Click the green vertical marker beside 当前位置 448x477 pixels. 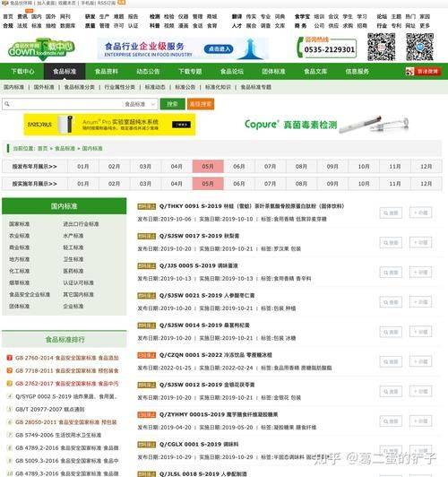[8, 149]
